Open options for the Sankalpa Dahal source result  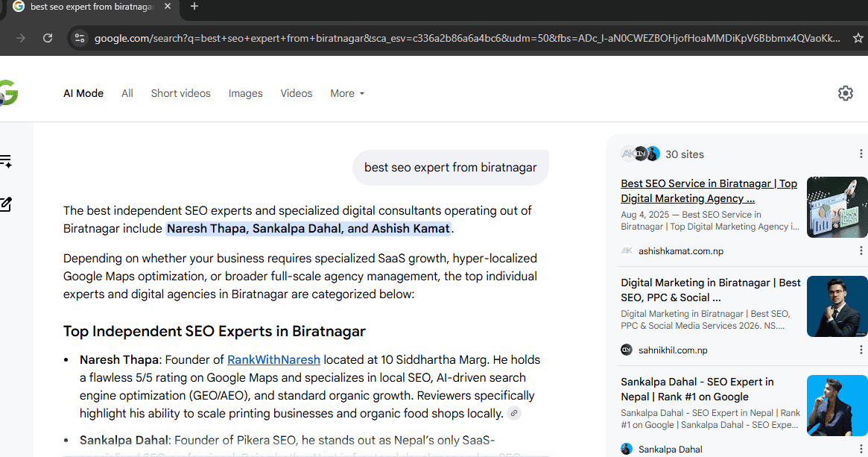[861, 450]
